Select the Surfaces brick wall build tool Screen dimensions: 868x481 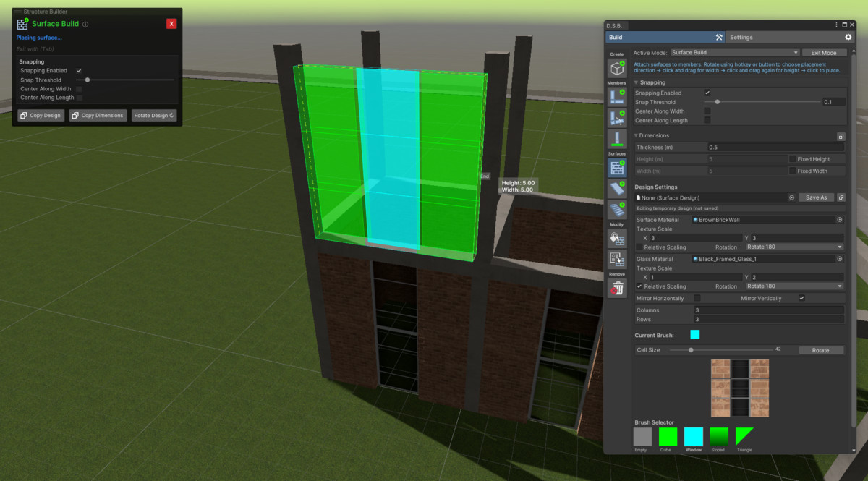[x=617, y=167]
